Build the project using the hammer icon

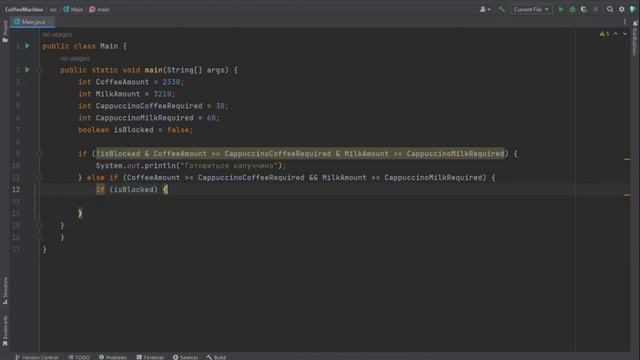502,9
